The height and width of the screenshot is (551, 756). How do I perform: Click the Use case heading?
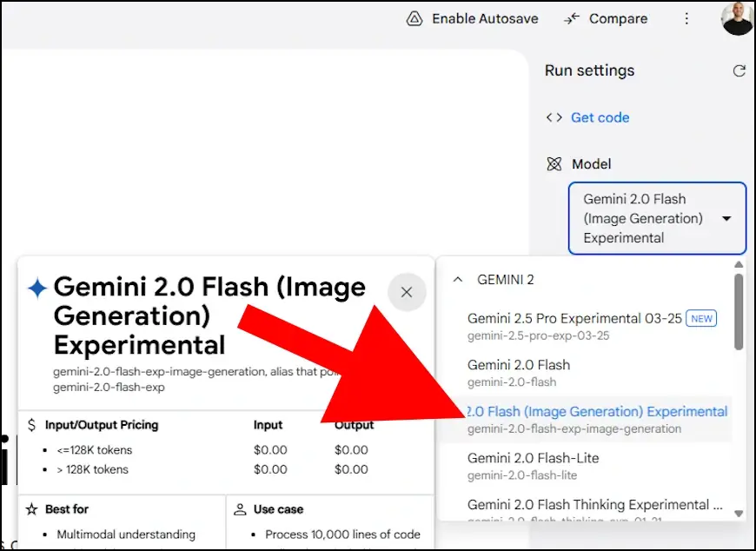pos(278,509)
